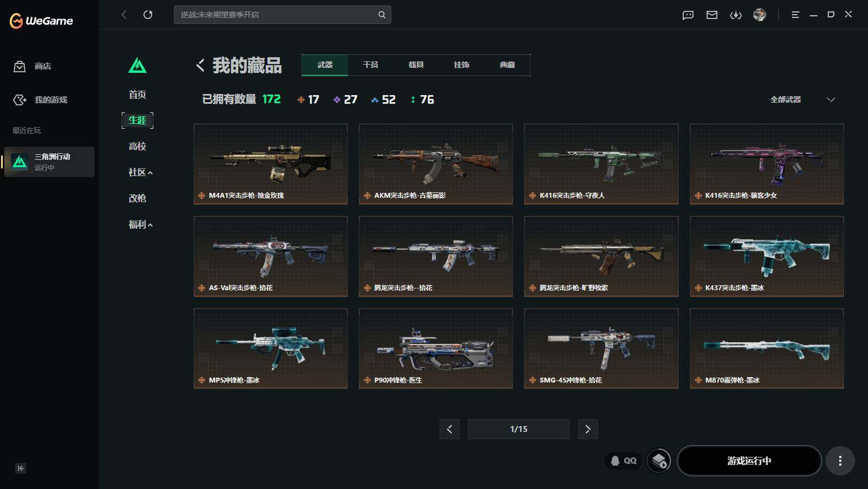
Task: Click the green Delta Force triangle logo
Action: 138,65
